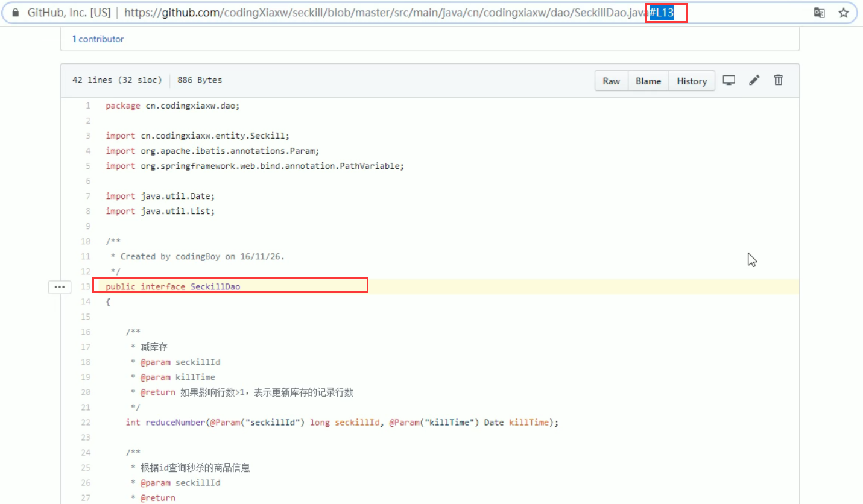This screenshot has width=863, height=504.
Task: Select line number 27
Action: tap(86, 497)
